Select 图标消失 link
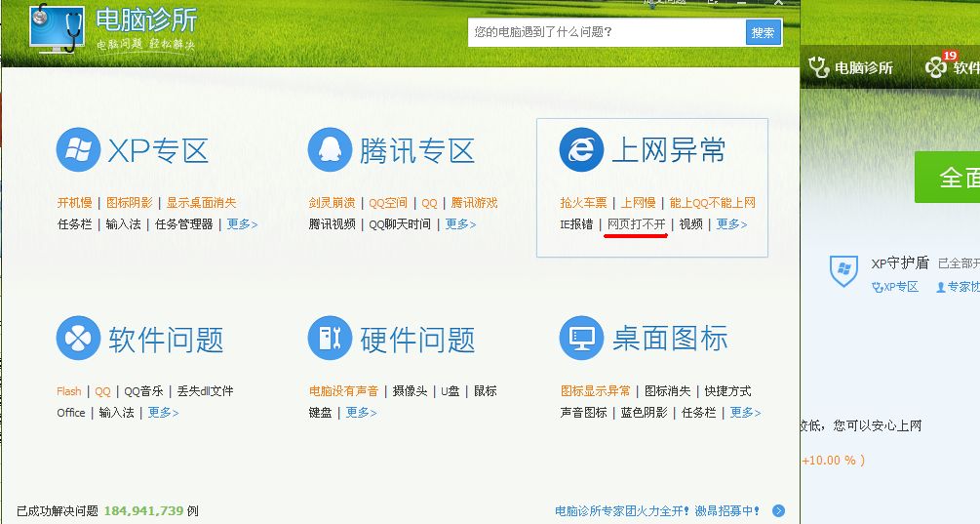 coord(668,391)
